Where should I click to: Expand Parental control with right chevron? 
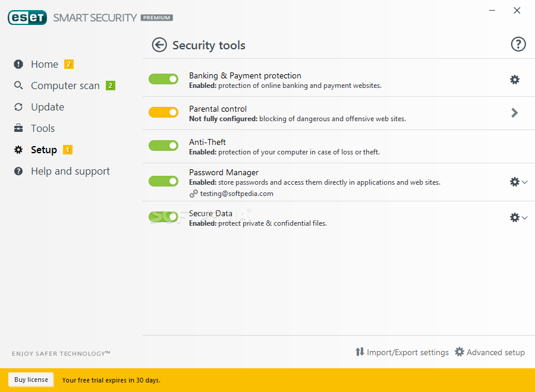tap(515, 113)
